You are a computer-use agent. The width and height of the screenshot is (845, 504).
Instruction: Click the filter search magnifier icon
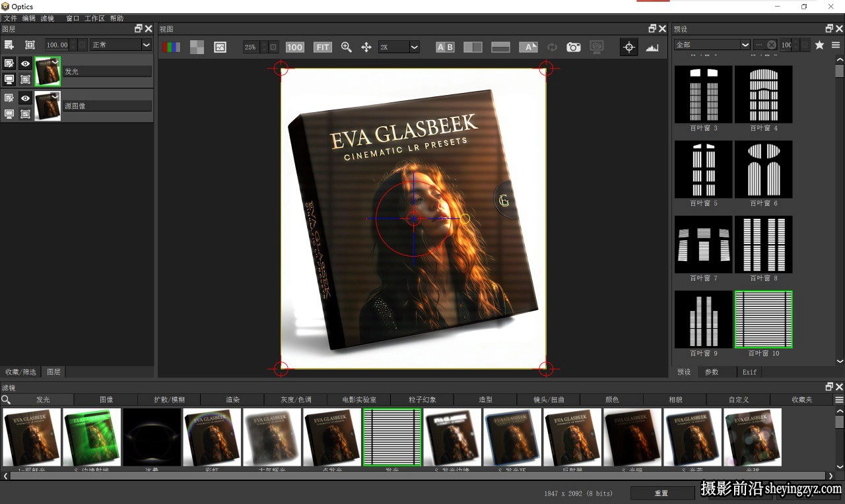point(6,399)
